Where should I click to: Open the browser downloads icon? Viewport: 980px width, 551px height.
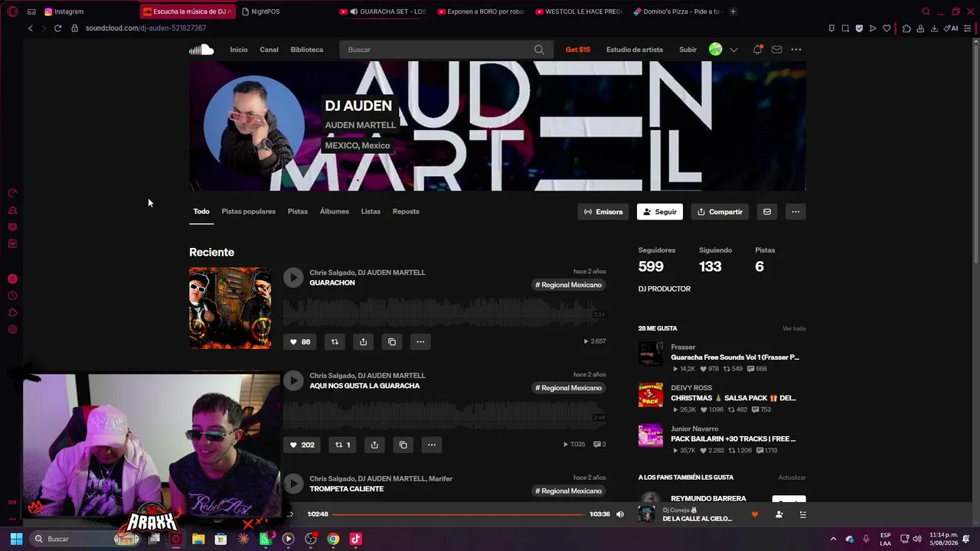click(x=934, y=28)
